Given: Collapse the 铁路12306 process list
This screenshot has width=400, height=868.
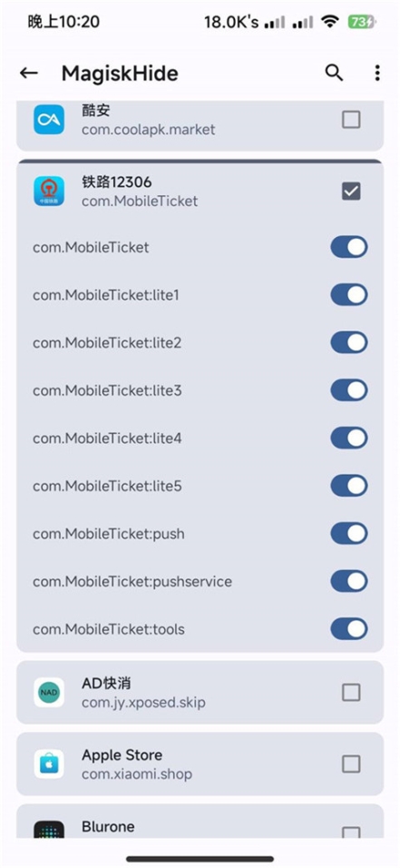Looking at the screenshot, I should [200, 192].
